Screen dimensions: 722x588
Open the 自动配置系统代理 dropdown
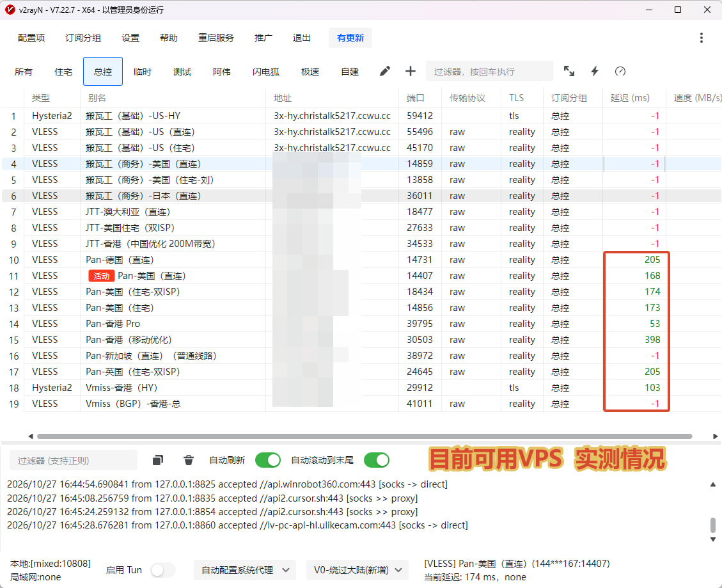click(x=245, y=570)
